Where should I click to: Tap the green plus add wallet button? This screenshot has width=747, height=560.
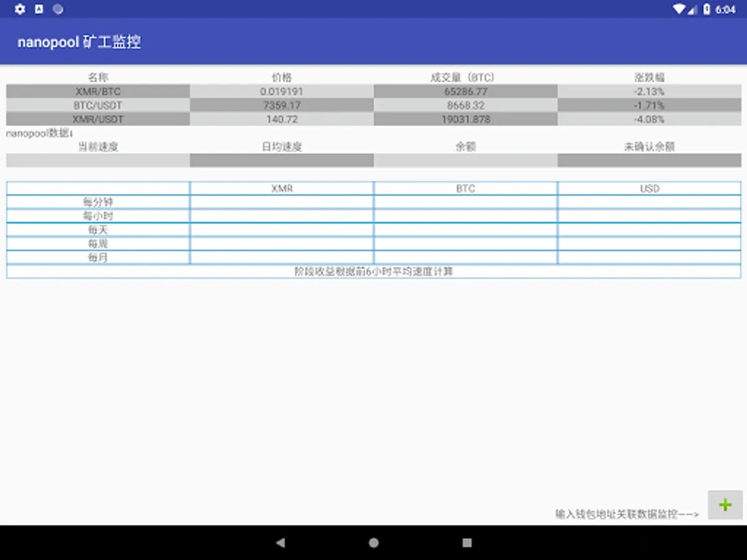click(x=725, y=505)
